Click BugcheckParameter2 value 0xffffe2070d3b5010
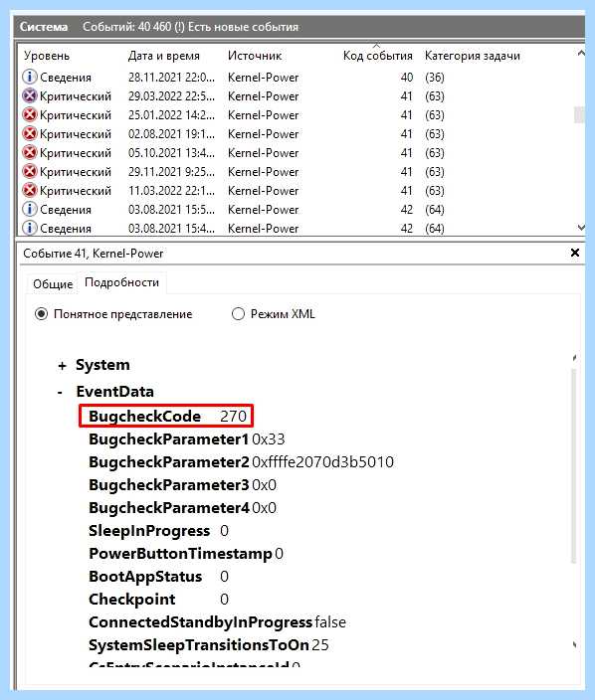The image size is (595, 700). coord(323,462)
